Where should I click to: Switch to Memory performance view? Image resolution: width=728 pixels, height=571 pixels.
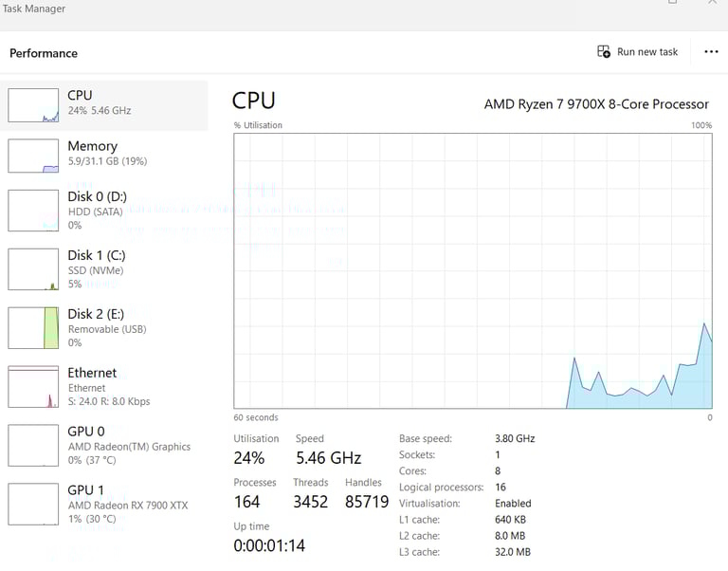tap(104, 156)
